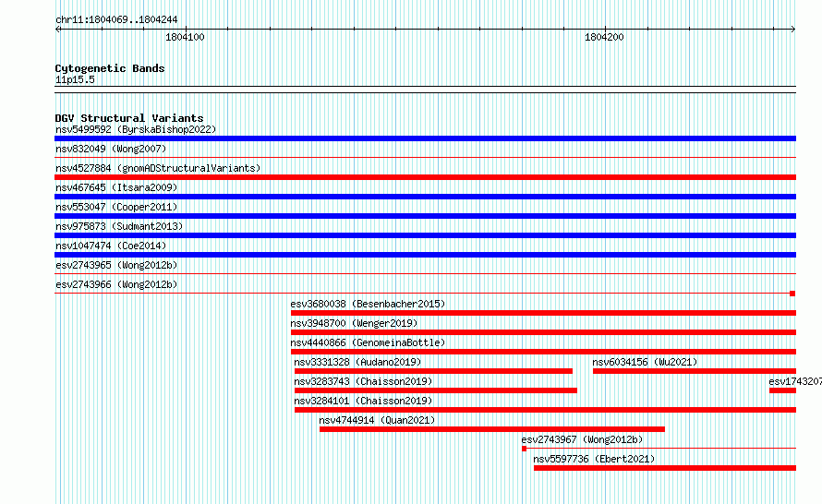Click nsv3331328 (Audano2019) label
Viewport: 822px width, 504px height.
(x=357, y=362)
